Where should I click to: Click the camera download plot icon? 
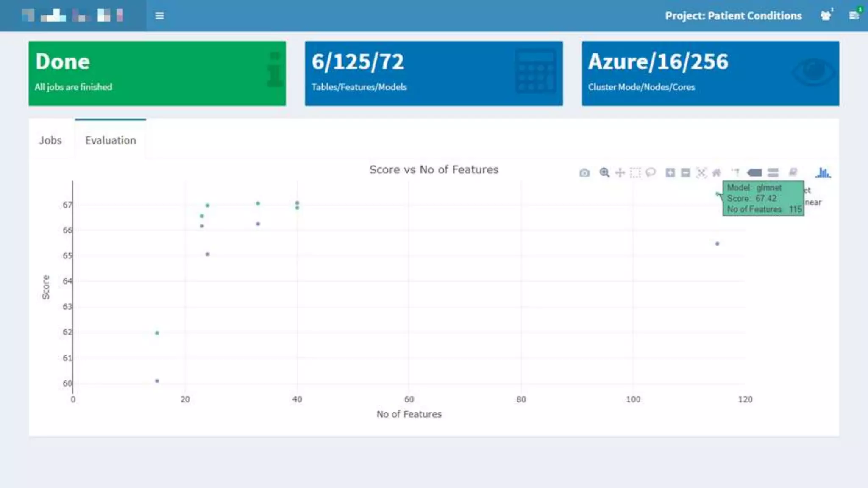584,173
